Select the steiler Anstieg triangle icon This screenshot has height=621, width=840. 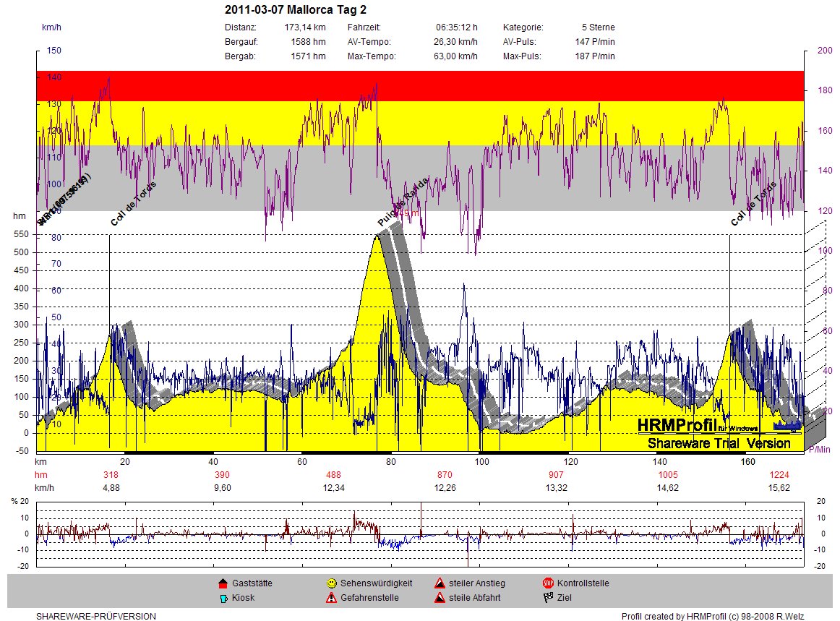pyautogui.click(x=440, y=583)
